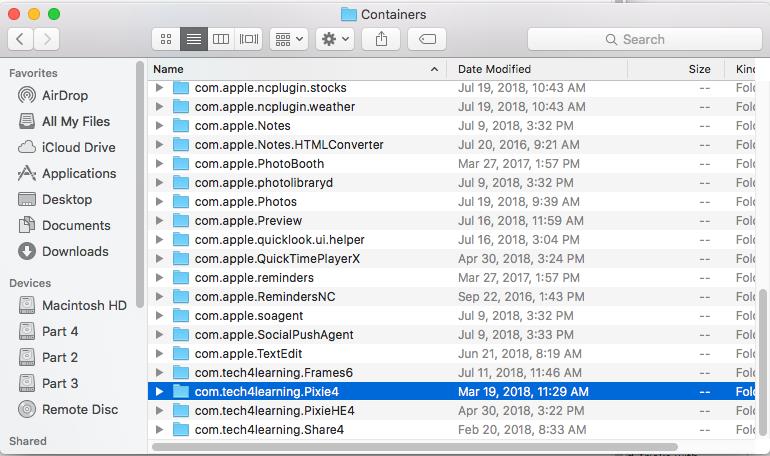Screen dimensions: 770x456
Task: Expand com.tech4learning.Pixie4 disclosure triangle
Action: (x=159, y=392)
